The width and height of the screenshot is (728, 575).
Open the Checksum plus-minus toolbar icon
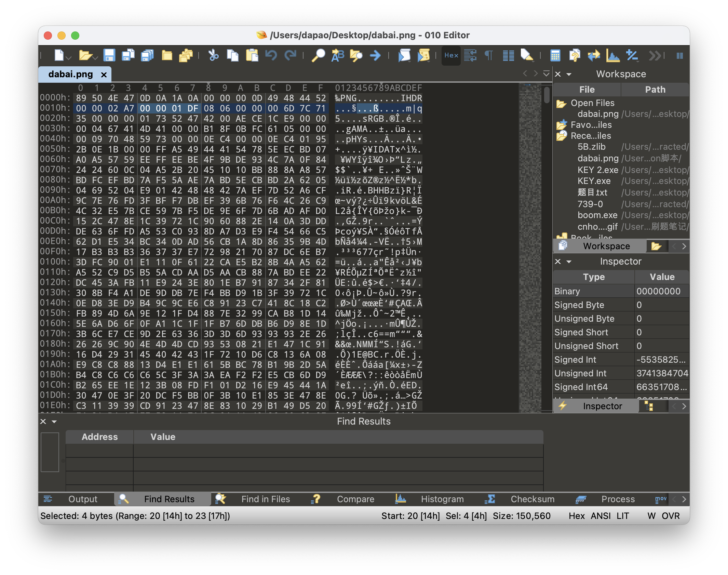pyautogui.click(x=632, y=55)
